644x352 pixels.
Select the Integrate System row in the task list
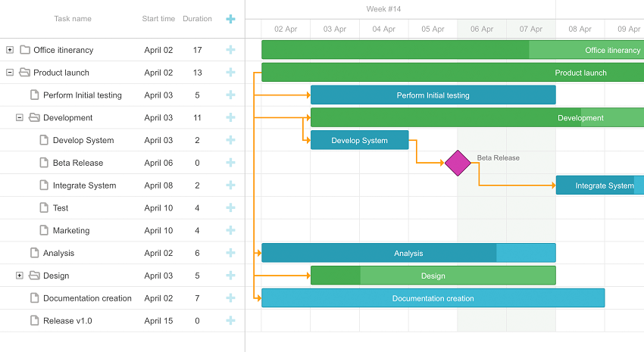point(123,185)
